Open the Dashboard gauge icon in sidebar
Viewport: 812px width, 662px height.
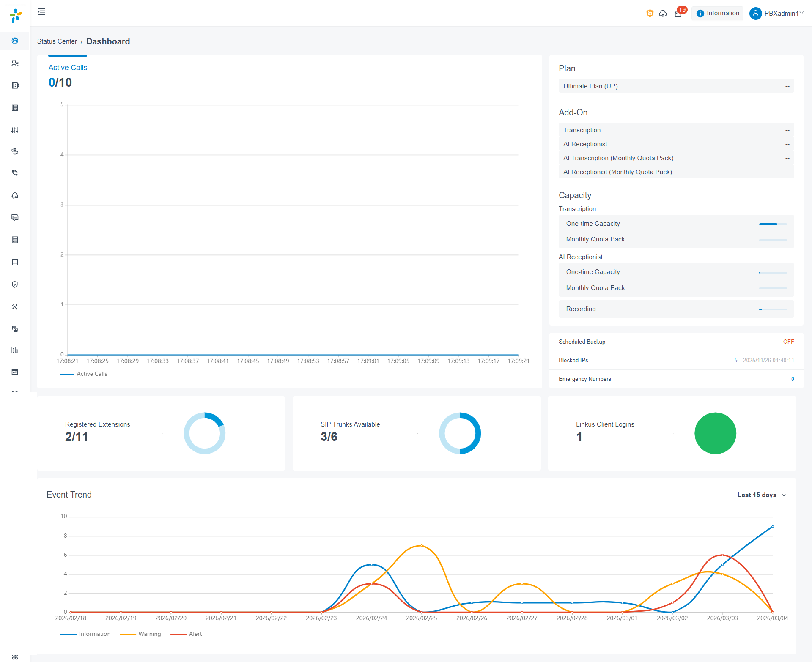coord(15,41)
